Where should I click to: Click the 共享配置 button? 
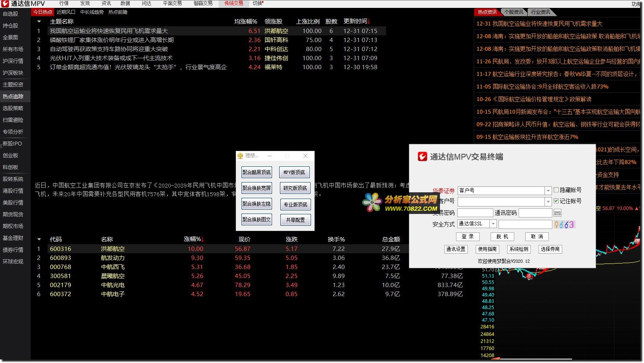click(x=295, y=220)
